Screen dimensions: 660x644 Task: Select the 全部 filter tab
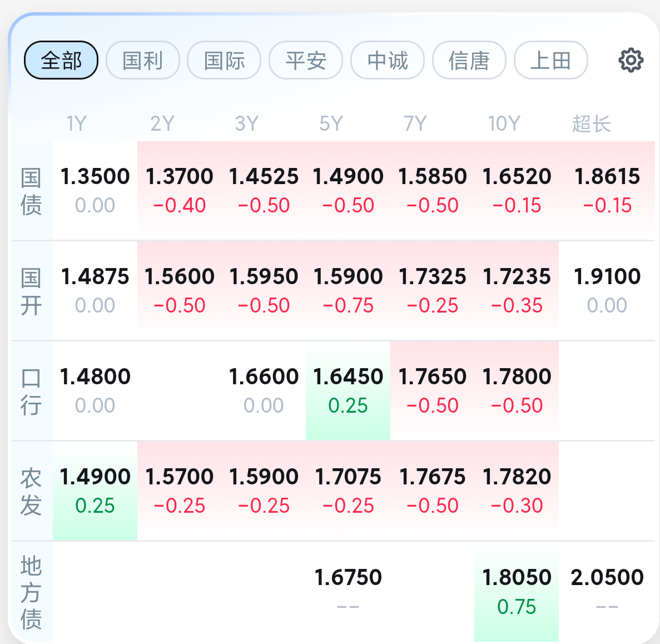61,60
